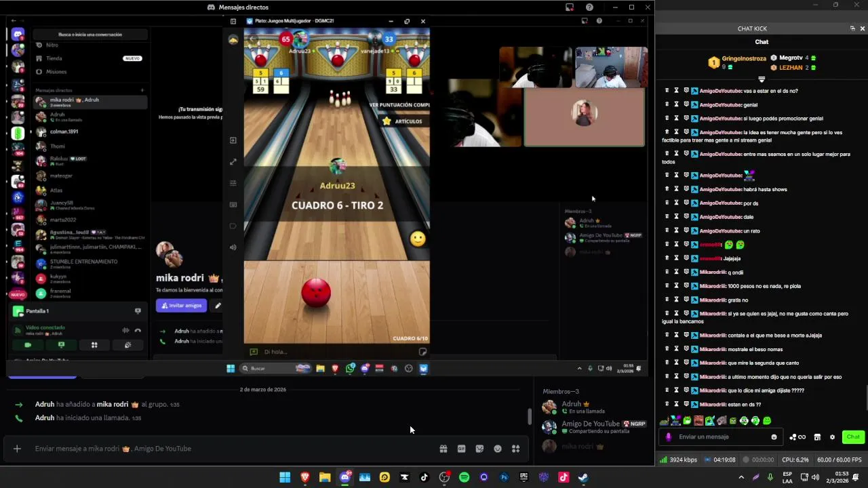The height and width of the screenshot is (488, 868).
Task: Disconnect call with hang-up icon
Action: coord(138,330)
